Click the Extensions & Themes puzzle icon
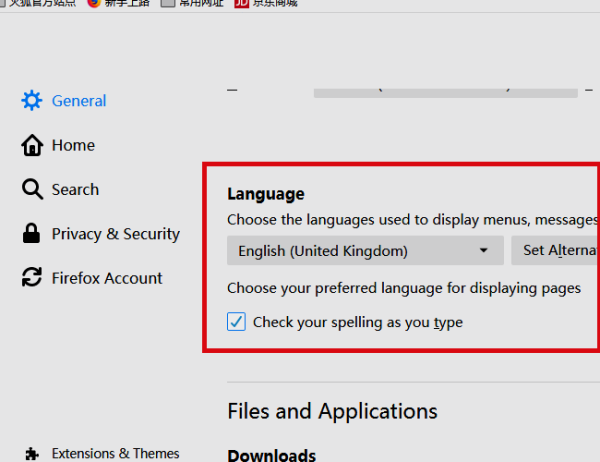 32,454
